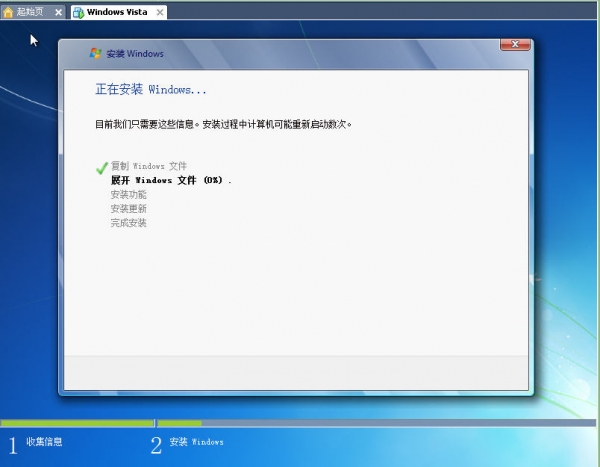Viewport: 600px width, 467px height.
Task: Click the 安装功能 step
Action: [x=129, y=194]
